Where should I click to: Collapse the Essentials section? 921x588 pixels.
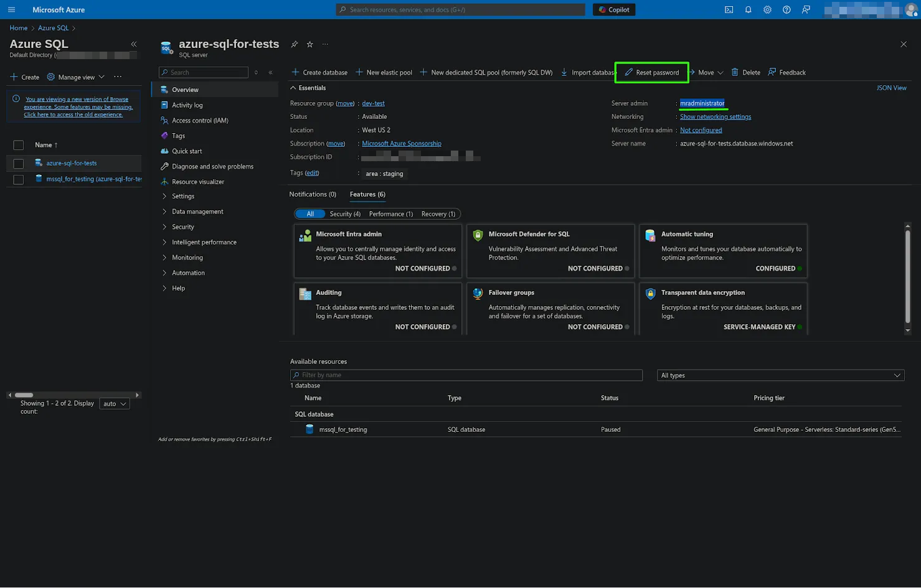[308, 88]
